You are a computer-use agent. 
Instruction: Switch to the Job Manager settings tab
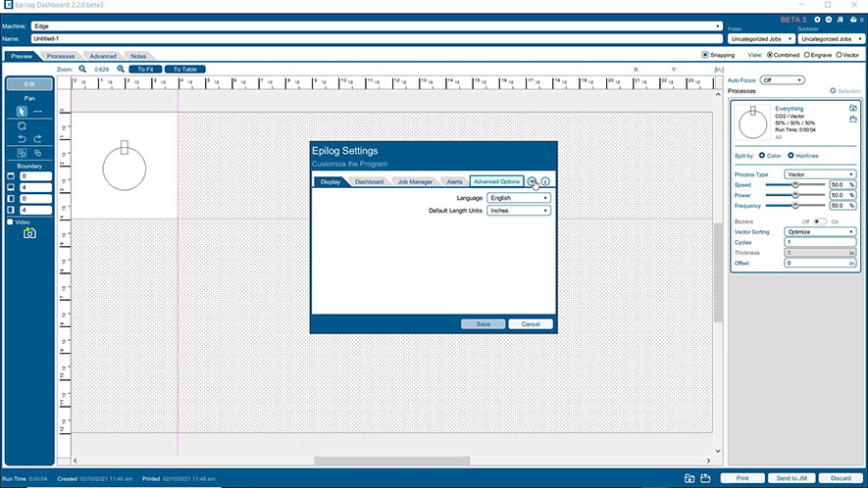414,181
